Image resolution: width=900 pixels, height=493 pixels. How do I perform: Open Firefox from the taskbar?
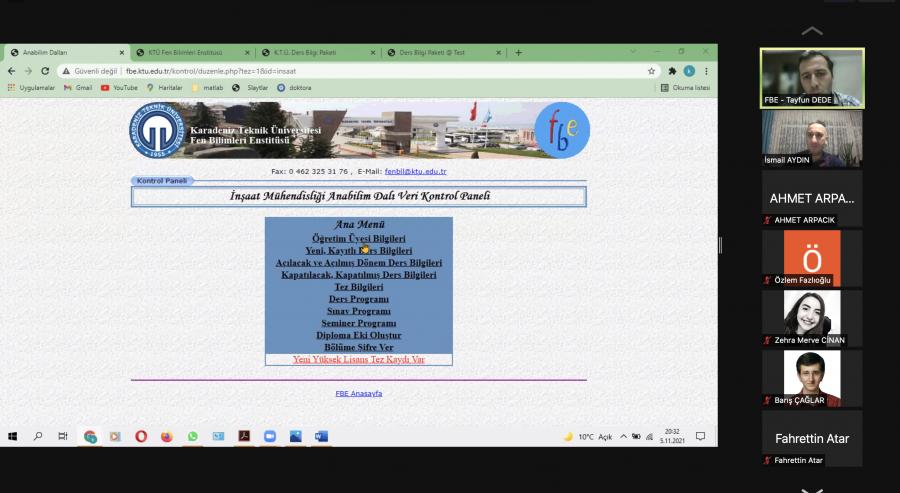coord(166,437)
